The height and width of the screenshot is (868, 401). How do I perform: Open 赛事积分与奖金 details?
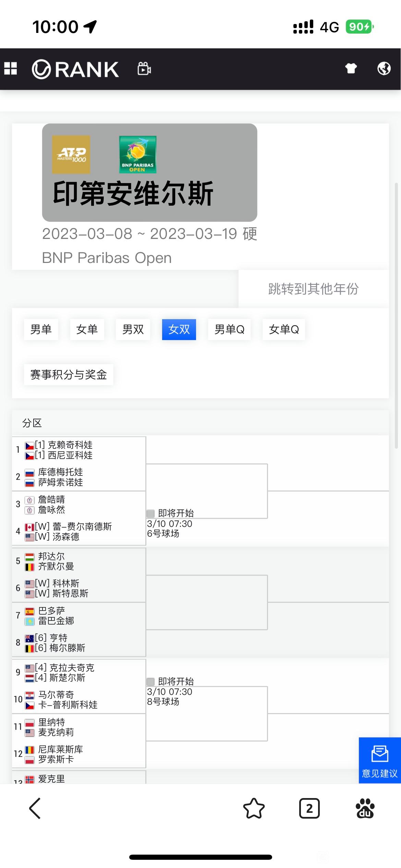[x=69, y=374]
